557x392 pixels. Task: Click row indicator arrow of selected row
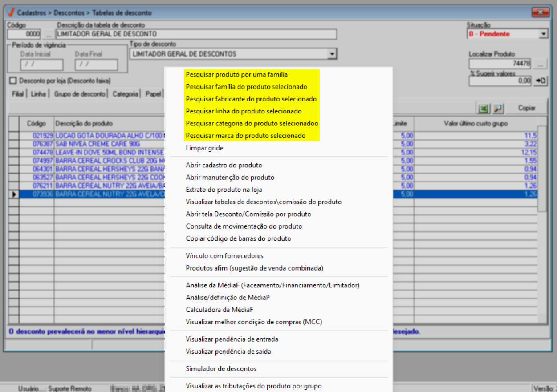coord(14,194)
